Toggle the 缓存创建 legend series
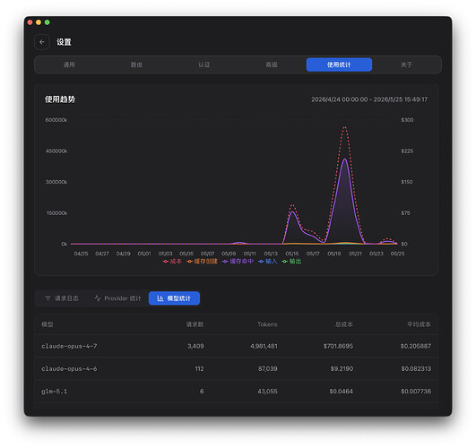 (x=202, y=262)
